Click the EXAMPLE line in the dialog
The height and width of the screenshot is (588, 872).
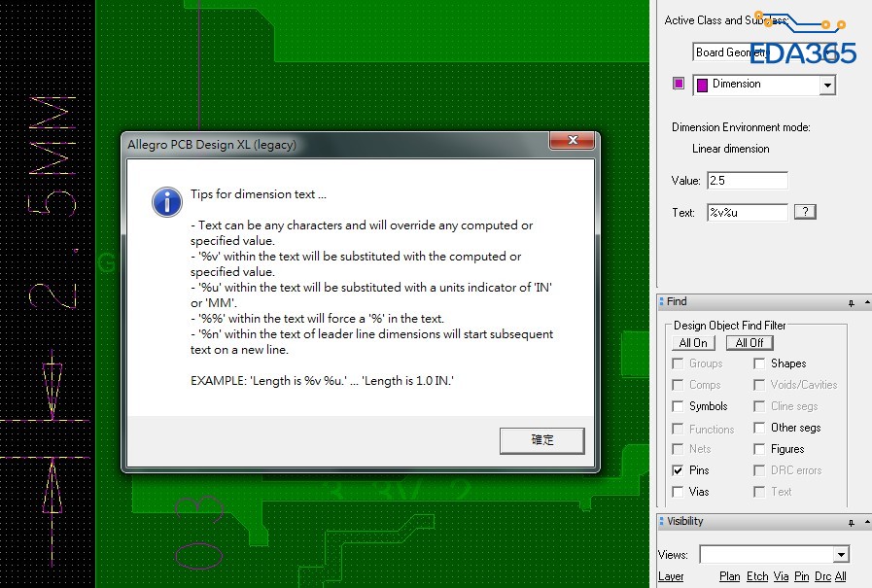tap(322, 381)
